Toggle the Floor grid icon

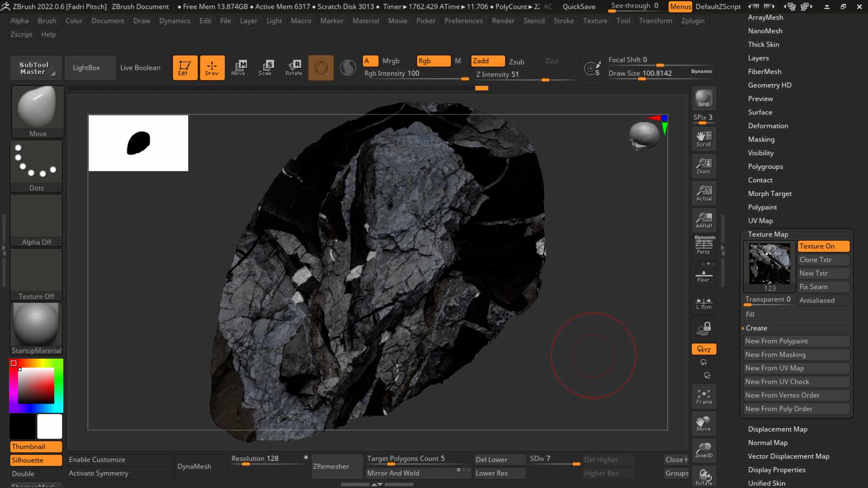click(x=703, y=274)
